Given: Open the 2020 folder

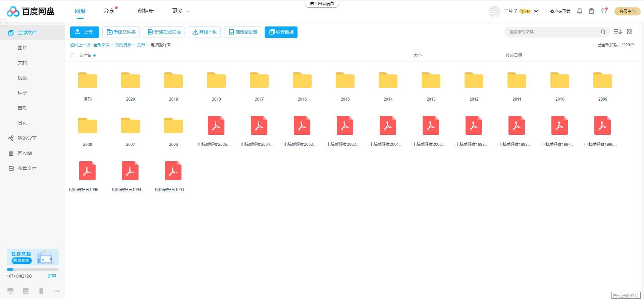Looking at the screenshot, I should pos(130,81).
